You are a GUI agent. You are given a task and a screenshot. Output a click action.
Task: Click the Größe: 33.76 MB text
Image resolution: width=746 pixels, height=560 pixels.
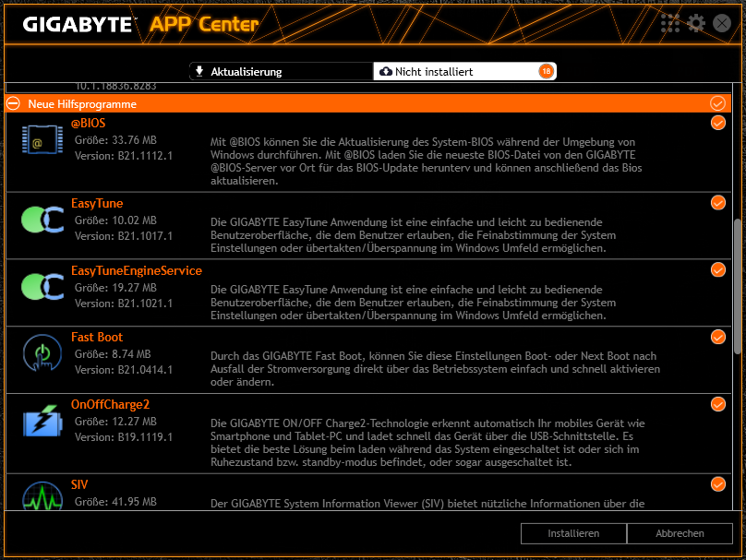click(x=115, y=140)
